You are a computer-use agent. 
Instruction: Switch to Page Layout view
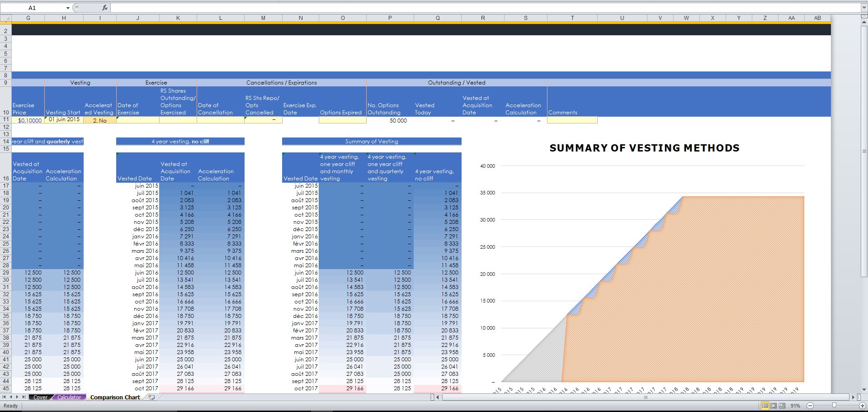774,406
